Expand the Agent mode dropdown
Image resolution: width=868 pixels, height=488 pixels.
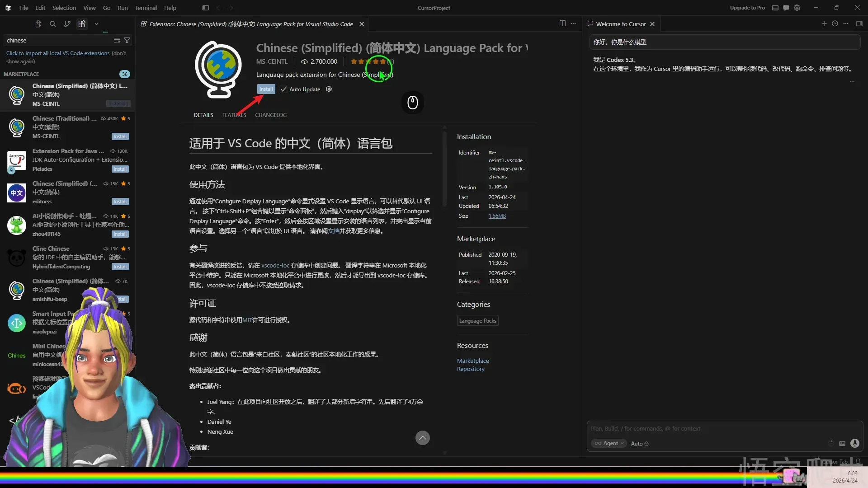(609, 443)
